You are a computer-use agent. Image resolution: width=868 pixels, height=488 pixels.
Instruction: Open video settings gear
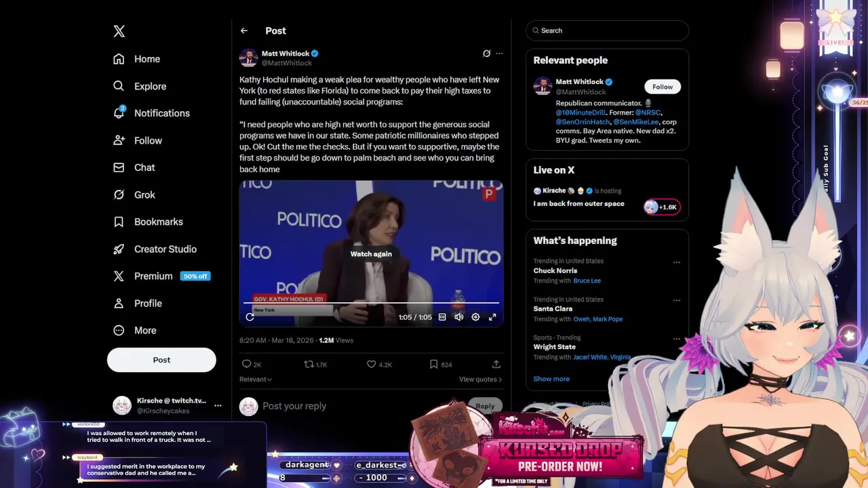[x=475, y=317]
